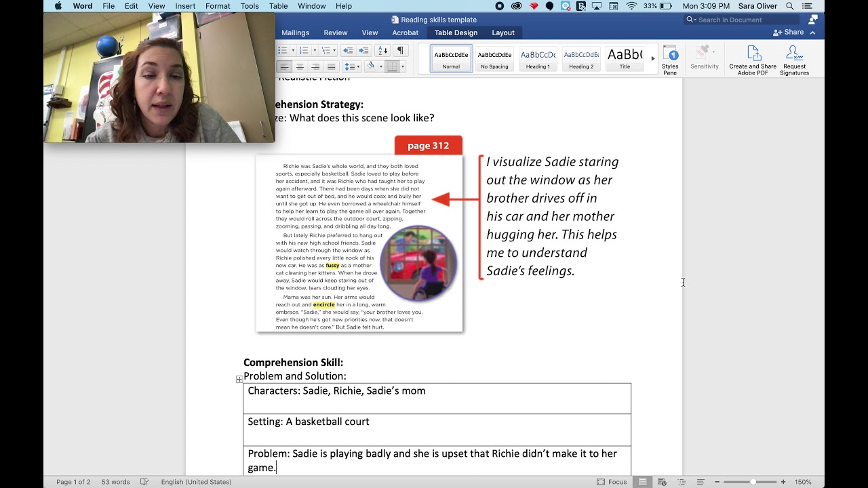Screen dimensions: 868x488
Task: Switch to Web Layout view
Action: coord(662,482)
